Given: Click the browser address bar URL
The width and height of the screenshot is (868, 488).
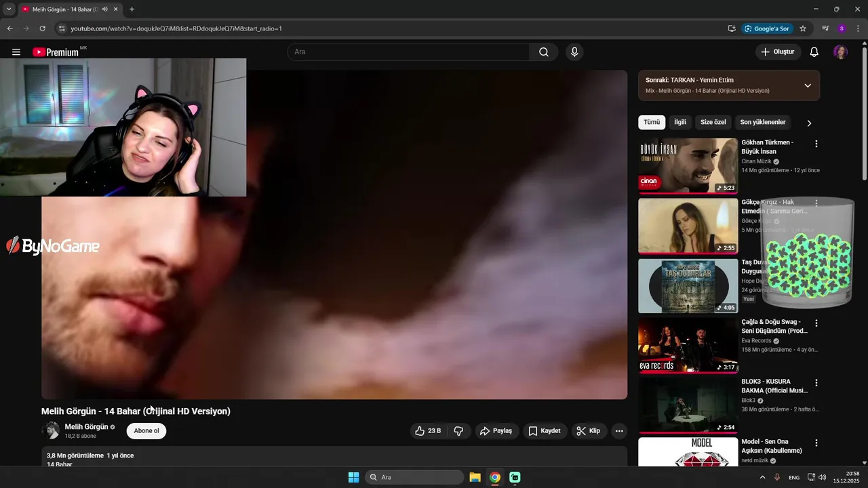Looking at the screenshot, I should coord(176,28).
